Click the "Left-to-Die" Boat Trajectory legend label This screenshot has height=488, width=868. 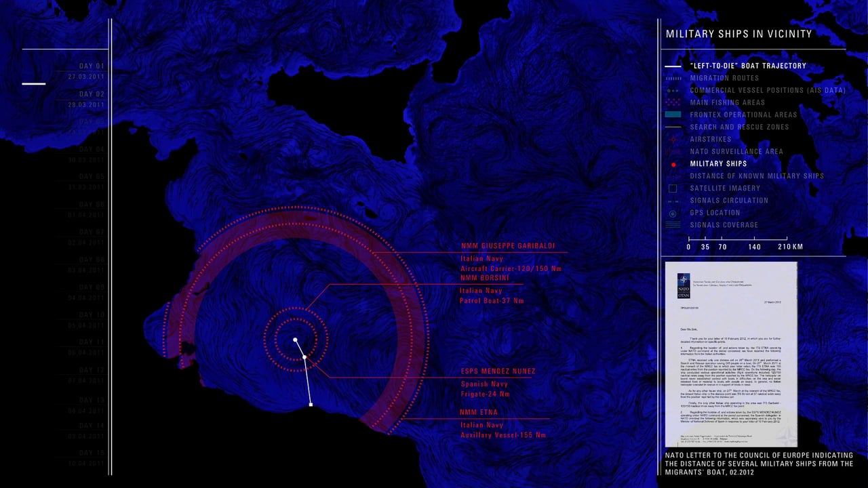pyautogui.click(x=748, y=66)
